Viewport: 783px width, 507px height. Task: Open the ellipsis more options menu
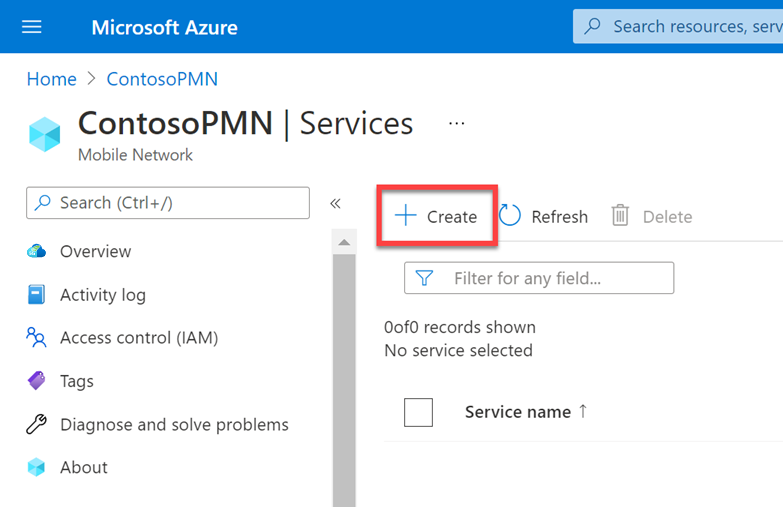point(456,123)
